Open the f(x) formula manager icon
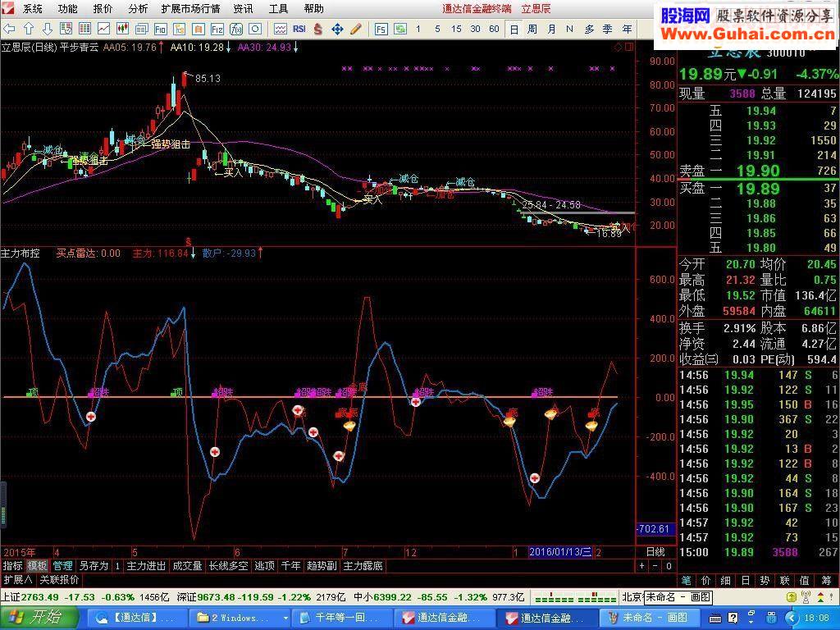 click(236, 29)
